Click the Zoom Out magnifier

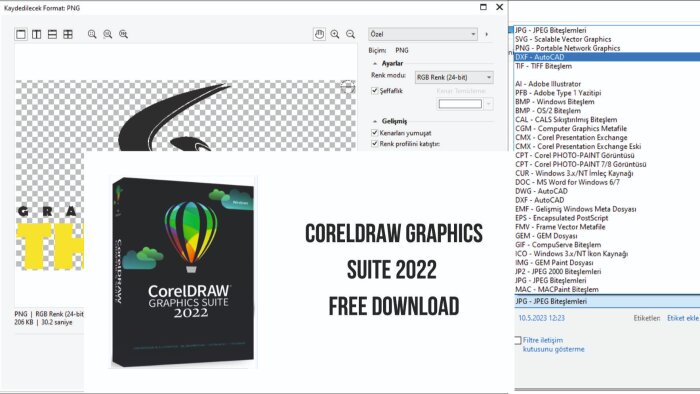coord(350,34)
